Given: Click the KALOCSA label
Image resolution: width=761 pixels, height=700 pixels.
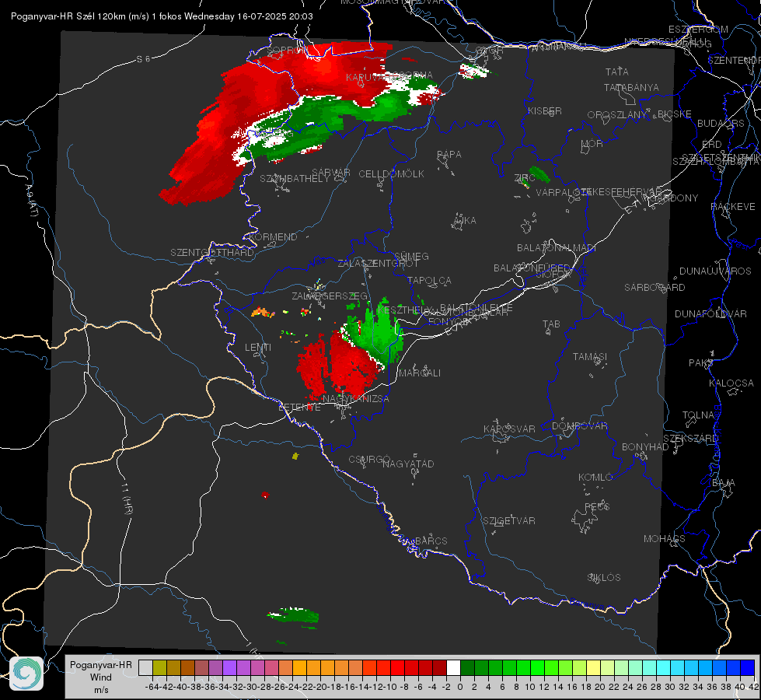Looking at the screenshot, I should coord(731,383).
